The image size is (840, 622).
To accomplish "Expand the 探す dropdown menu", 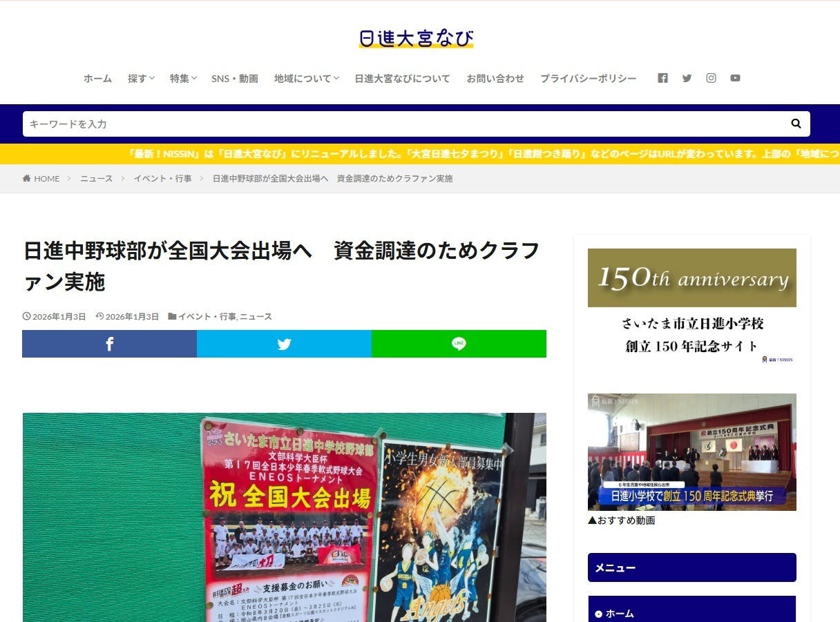I will (141, 79).
